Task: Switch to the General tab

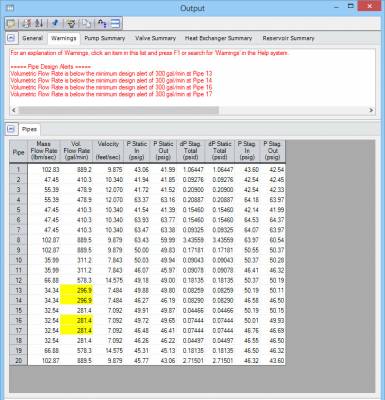Action: pyautogui.click(x=32, y=38)
